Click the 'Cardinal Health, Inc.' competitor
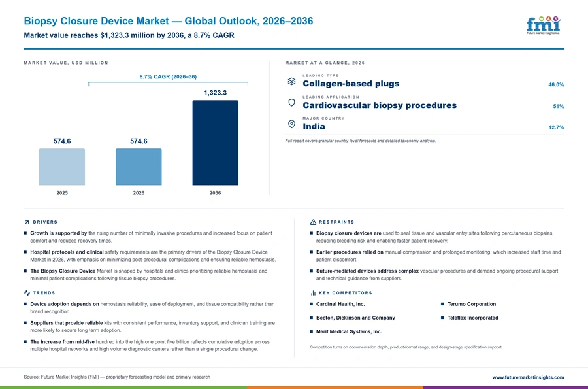This screenshot has height=389, width=588. (340, 304)
